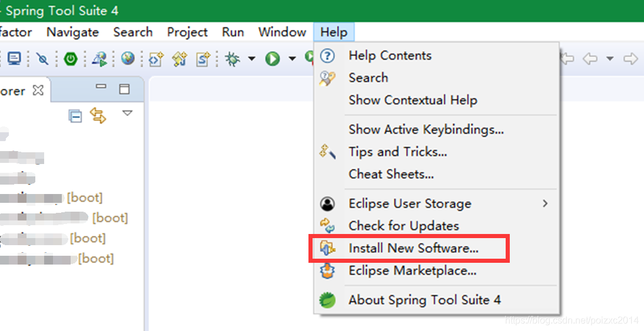Open Eclipse Marketplace...

point(436,270)
